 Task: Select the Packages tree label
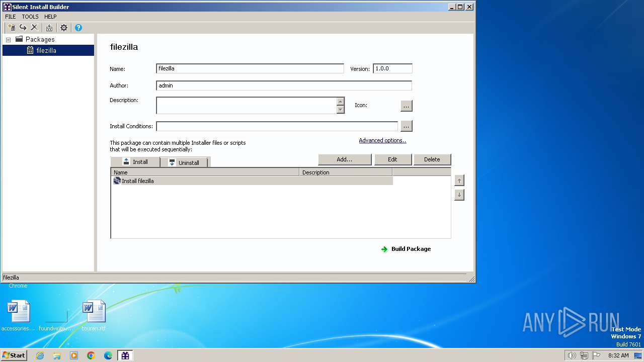click(40, 39)
